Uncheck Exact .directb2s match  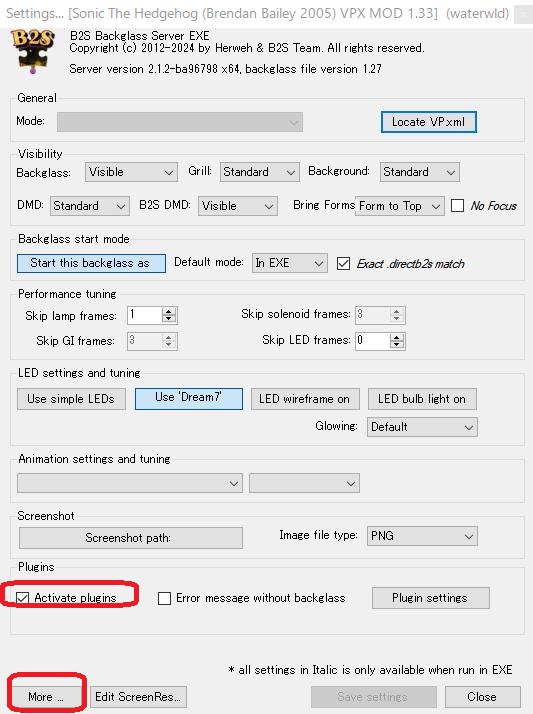343,264
